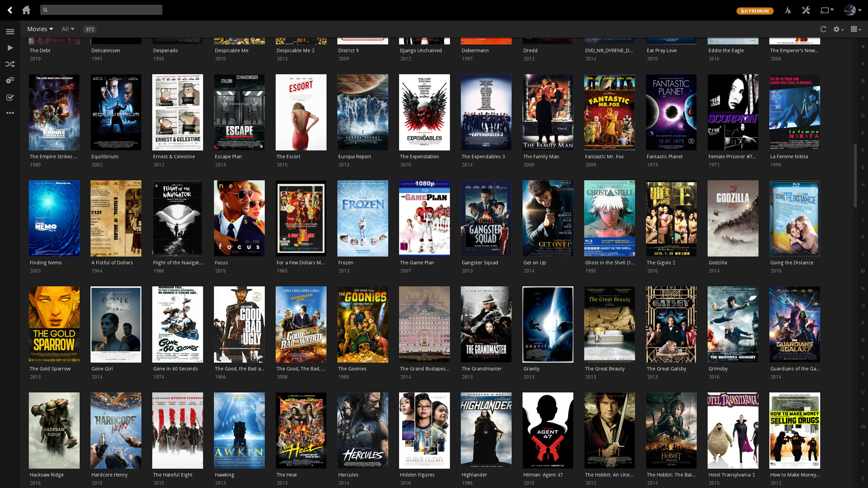Open The Great Gatsby poster
The height and width of the screenshot is (488, 868).
tap(671, 324)
